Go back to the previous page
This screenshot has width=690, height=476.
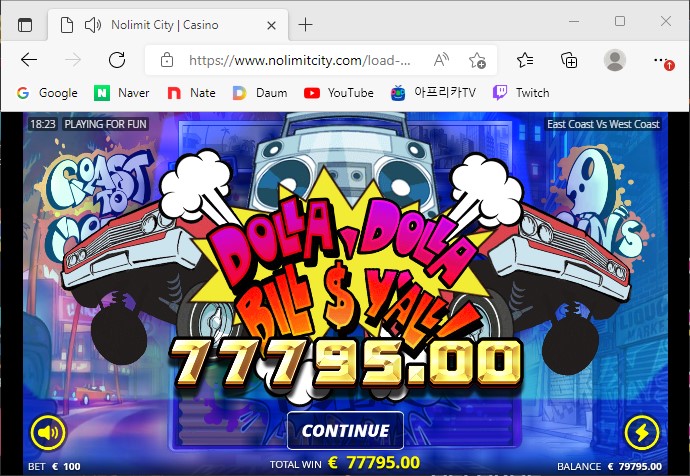pyautogui.click(x=29, y=60)
